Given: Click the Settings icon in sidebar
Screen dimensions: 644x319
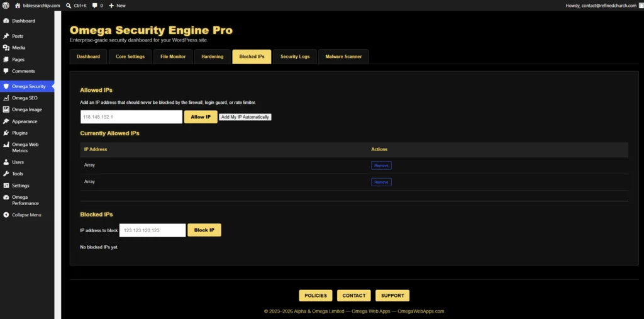Looking at the screenshot, I should (x=6, y=186).
